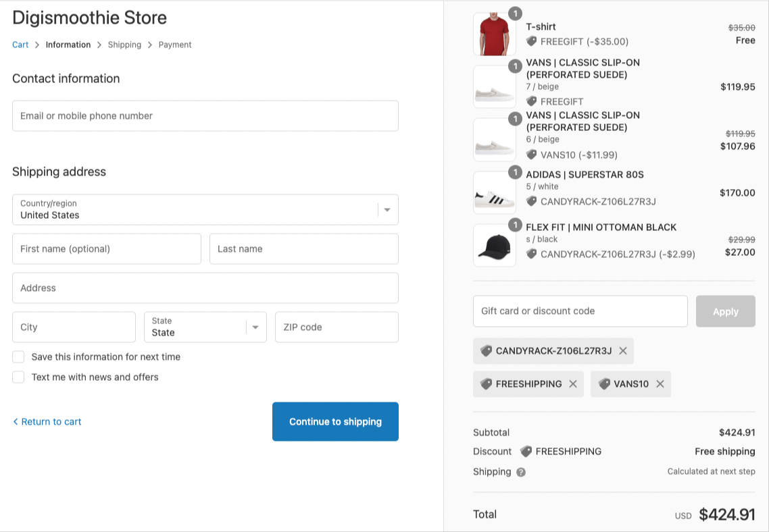Click the quantity badge on the black cap
The image size is (769, 532).
tap(515, 225)
